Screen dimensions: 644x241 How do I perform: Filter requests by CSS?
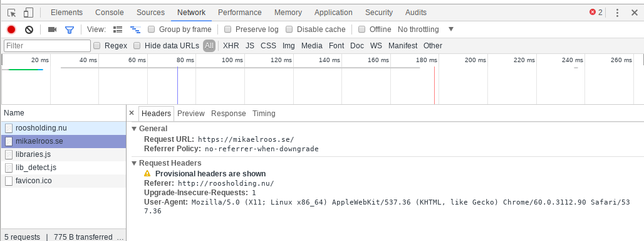coord(268,46)
